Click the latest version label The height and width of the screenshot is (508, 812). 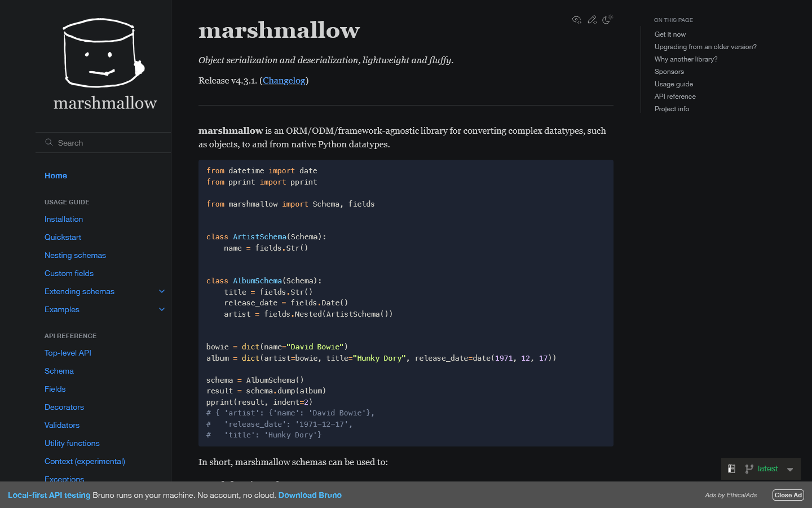767,468
